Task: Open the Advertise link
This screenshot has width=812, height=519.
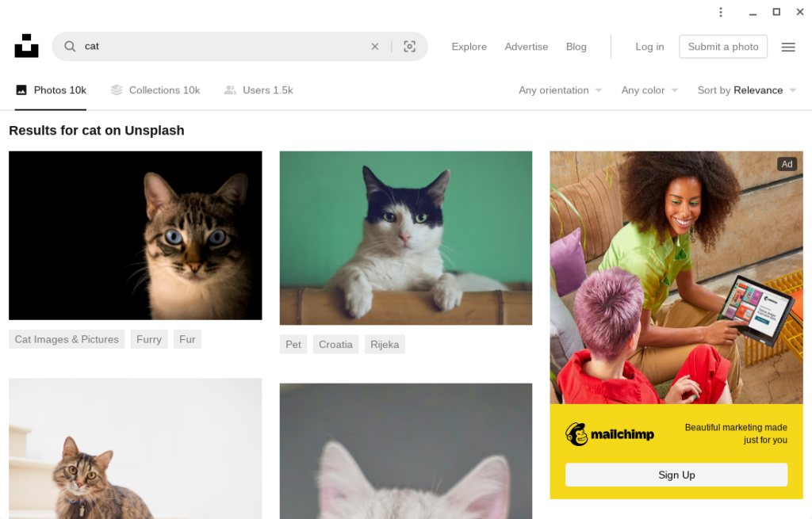Action: (x=527, y=47)
